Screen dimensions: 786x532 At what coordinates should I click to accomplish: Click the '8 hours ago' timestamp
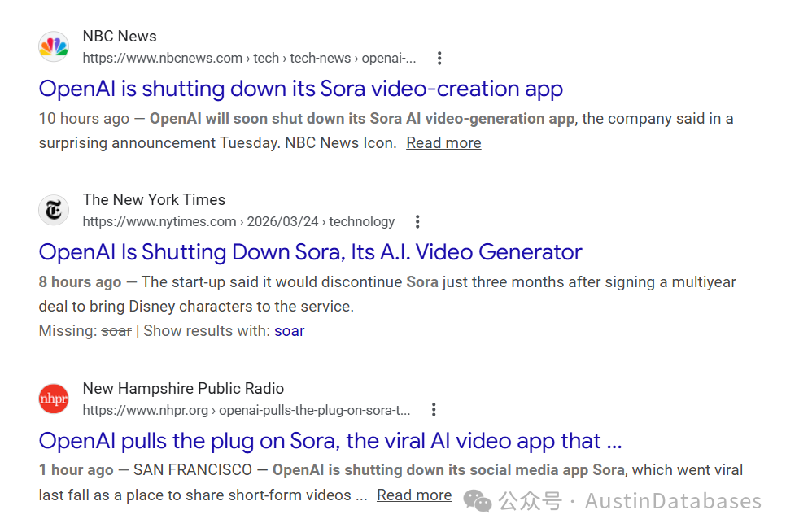point(80,282)
